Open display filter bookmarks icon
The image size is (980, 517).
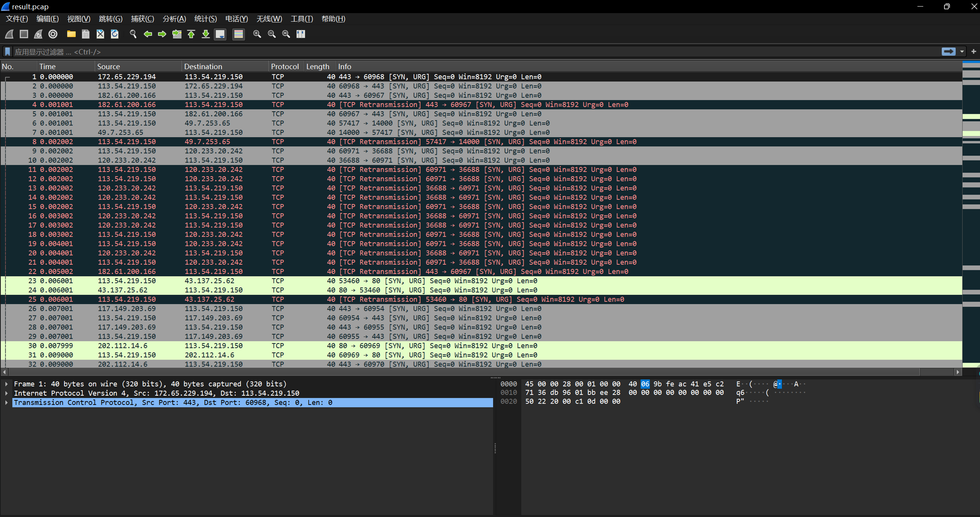pyautogui.click(x=8, y=52)
